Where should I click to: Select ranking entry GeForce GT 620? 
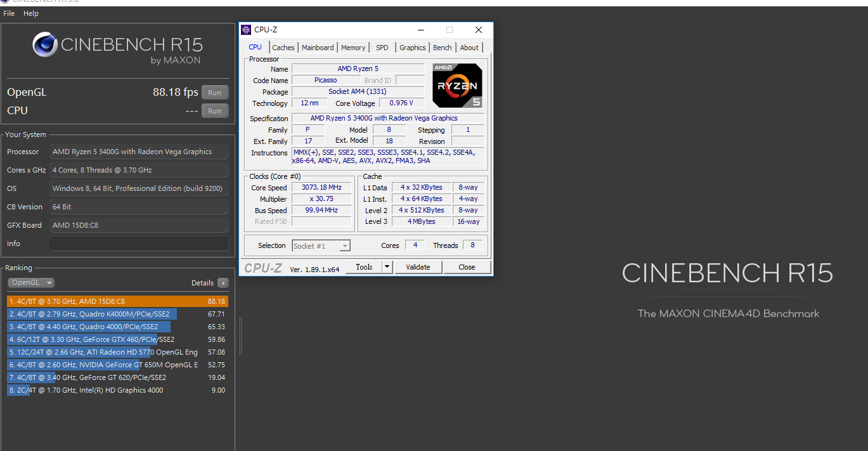pos(117,377)
